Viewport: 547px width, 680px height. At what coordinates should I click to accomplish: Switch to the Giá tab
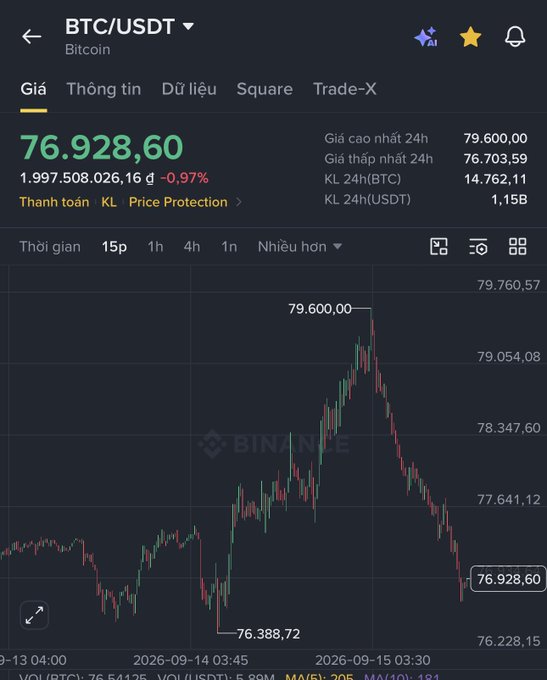(x=33, y=89)
